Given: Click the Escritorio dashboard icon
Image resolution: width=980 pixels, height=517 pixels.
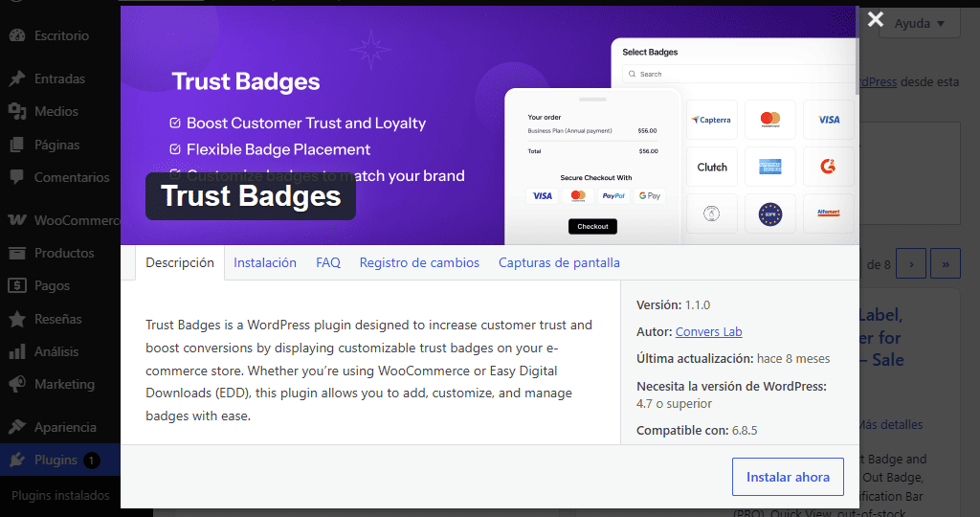Looking at the screenshot, I should (x=17, y=35).
